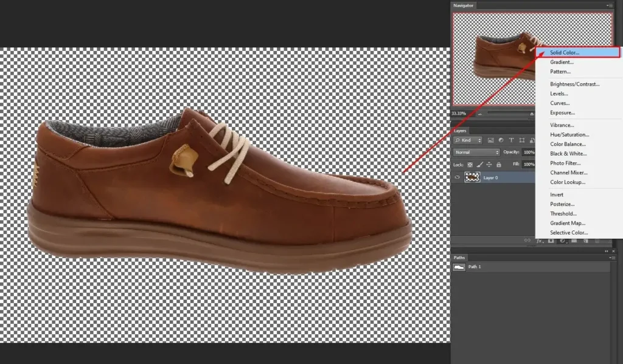Hide Layer 0 using its eye toggle

(457, 177)
